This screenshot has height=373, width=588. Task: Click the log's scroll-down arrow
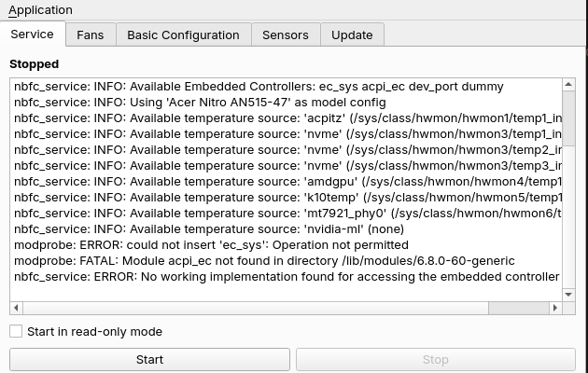pos(568,295)
